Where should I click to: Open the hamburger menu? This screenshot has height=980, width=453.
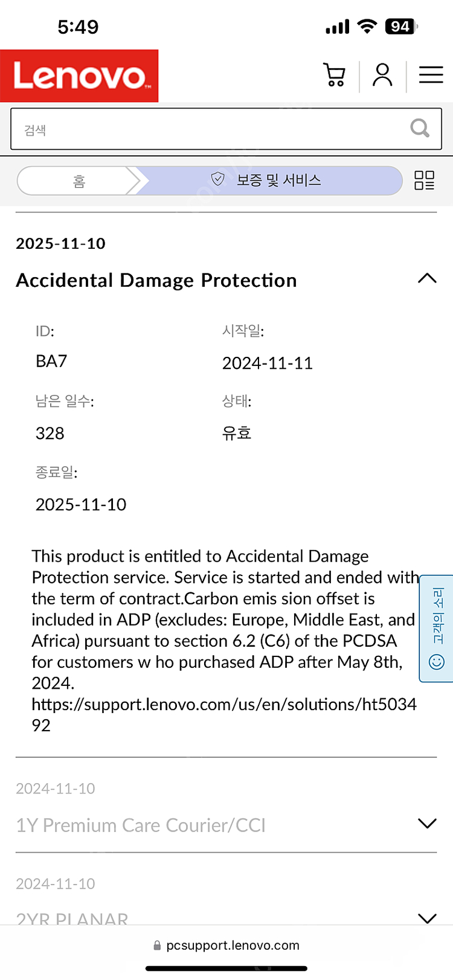[431, 75]
